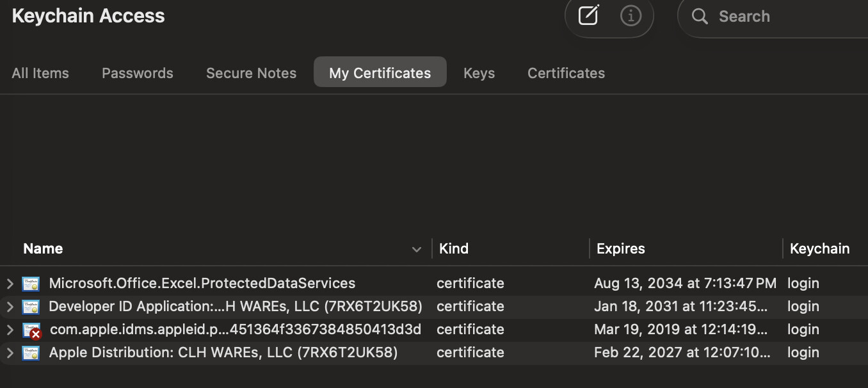Click the invalid com.apple.idms certificate icon
Image resolution: width=868 pixels, height=388 pixels.
click(x=31, y=330)
